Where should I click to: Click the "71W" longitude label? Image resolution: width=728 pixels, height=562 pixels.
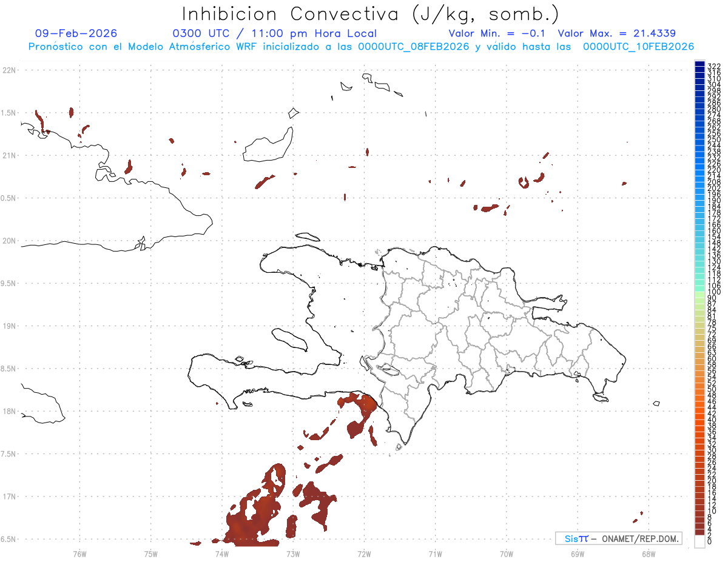click(x=435, y=553)
